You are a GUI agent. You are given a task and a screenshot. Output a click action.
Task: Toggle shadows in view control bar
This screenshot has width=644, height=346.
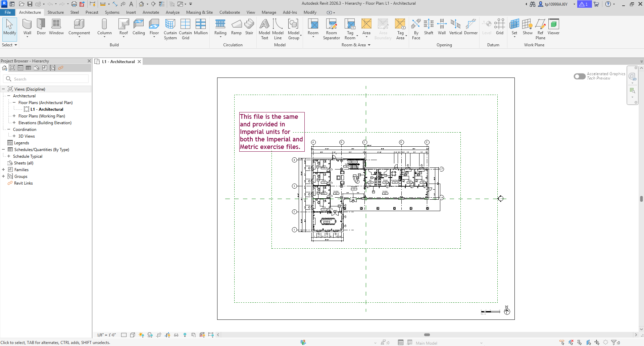click(150, 335)
